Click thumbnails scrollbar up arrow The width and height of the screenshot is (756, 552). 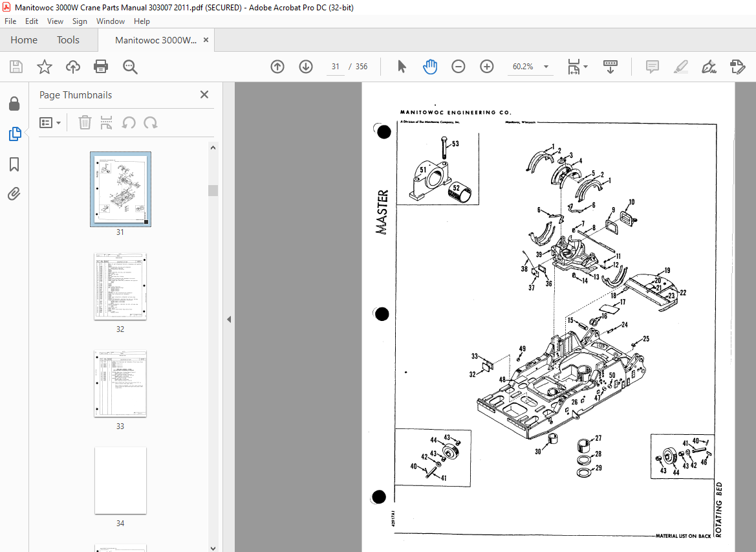tap(213, 148)
